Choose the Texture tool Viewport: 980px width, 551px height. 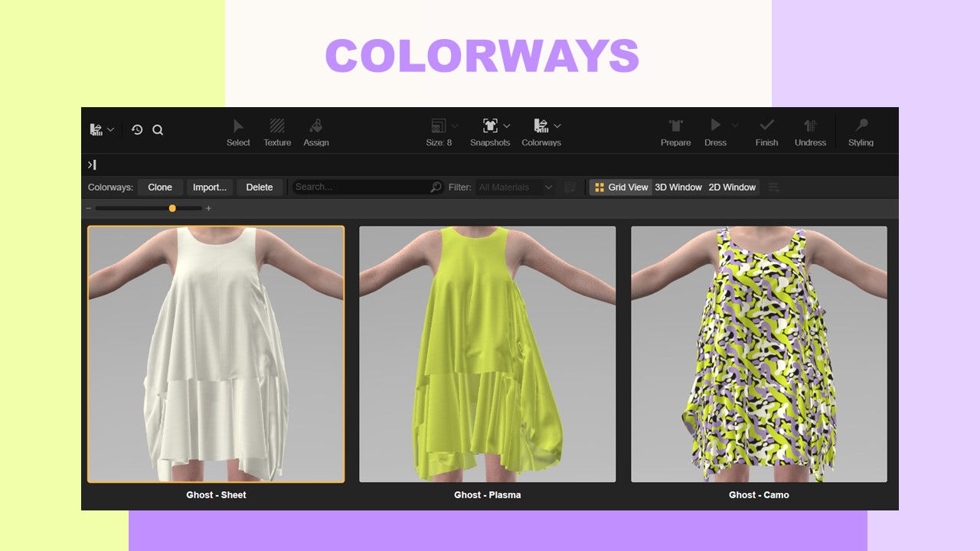tap(277, 126)
